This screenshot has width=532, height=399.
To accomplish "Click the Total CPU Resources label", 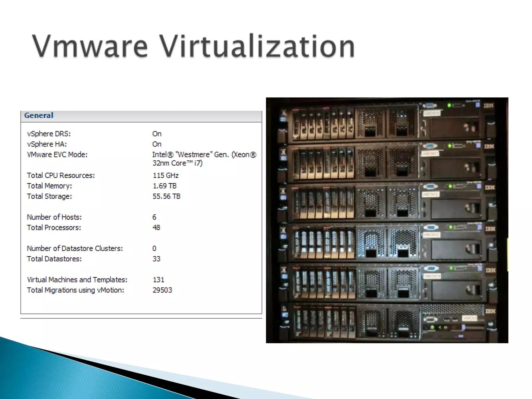I will tap(61, 176).
